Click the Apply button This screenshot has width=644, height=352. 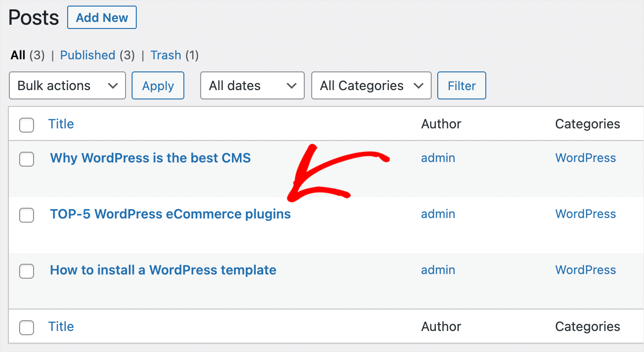[x=158, y=85]
